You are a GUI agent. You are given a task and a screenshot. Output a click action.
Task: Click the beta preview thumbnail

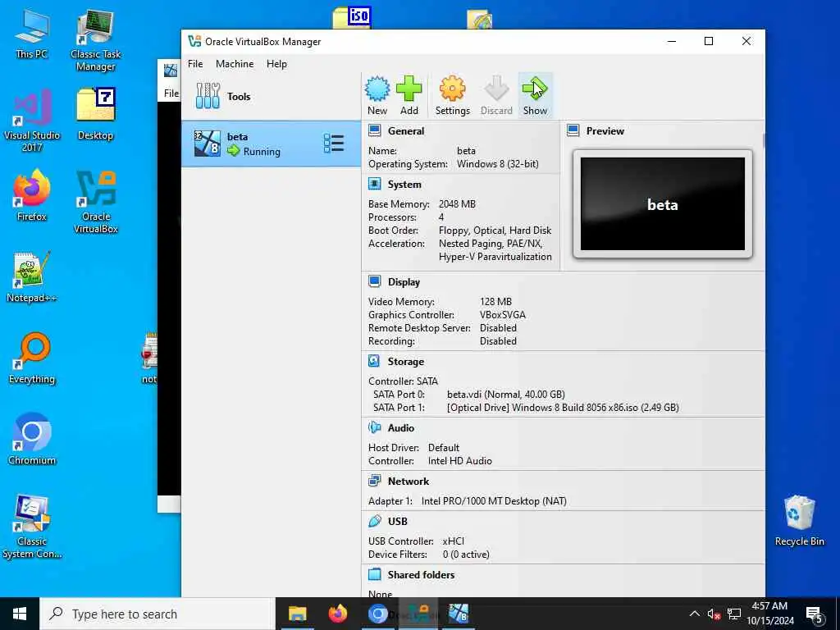coord(663,204)
